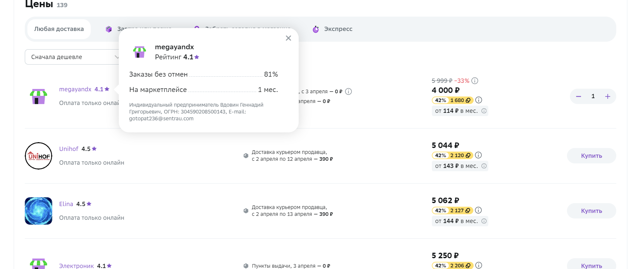
Task: Click the Elina seller avatar
Action: 39,211
